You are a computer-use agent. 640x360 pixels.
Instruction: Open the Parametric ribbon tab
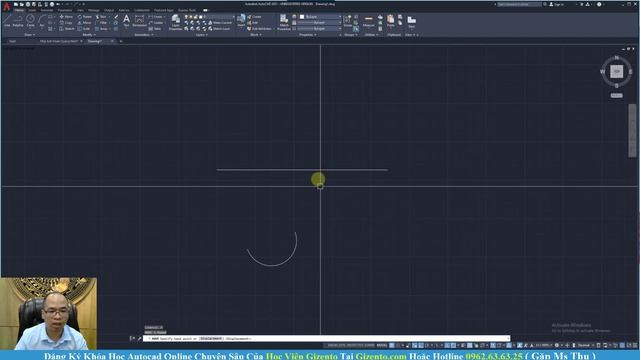click(65, 10)
